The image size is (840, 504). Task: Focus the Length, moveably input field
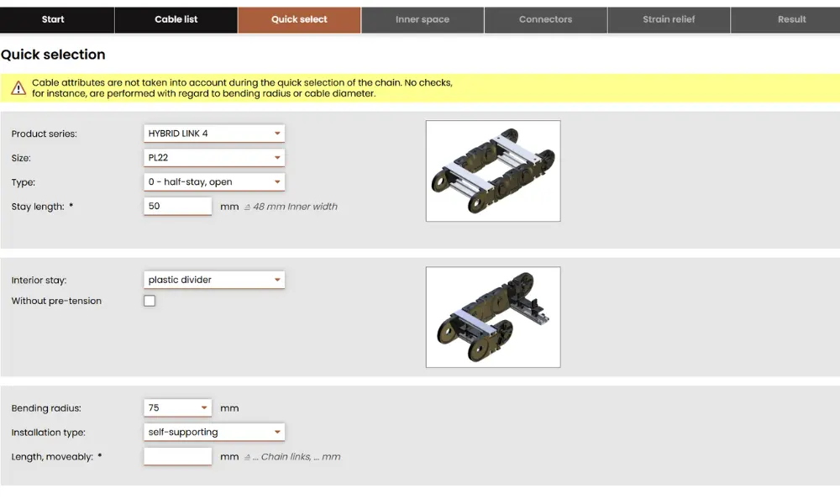[178, 456]
